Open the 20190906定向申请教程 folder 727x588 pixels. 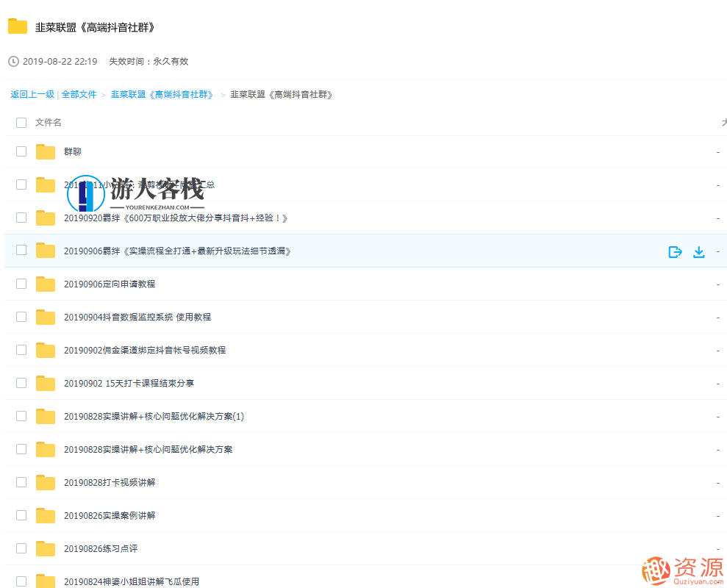pos(111,284)
